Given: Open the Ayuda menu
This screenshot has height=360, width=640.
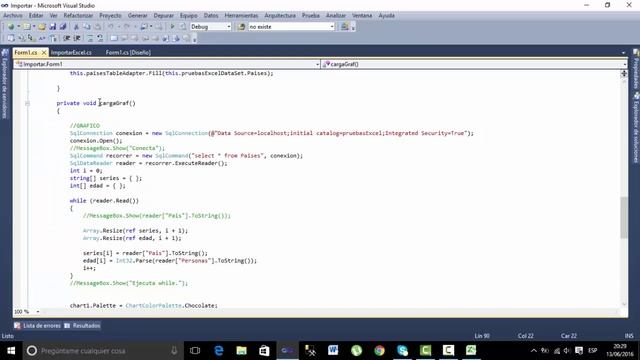Looking at the screenshot, I should [387, 16].
